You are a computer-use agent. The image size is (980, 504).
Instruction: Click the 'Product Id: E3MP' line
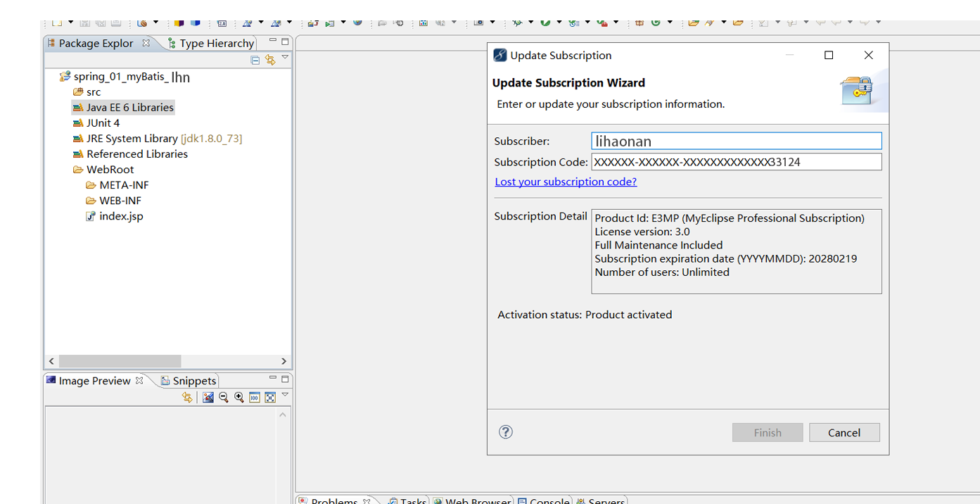coord(730,218)
